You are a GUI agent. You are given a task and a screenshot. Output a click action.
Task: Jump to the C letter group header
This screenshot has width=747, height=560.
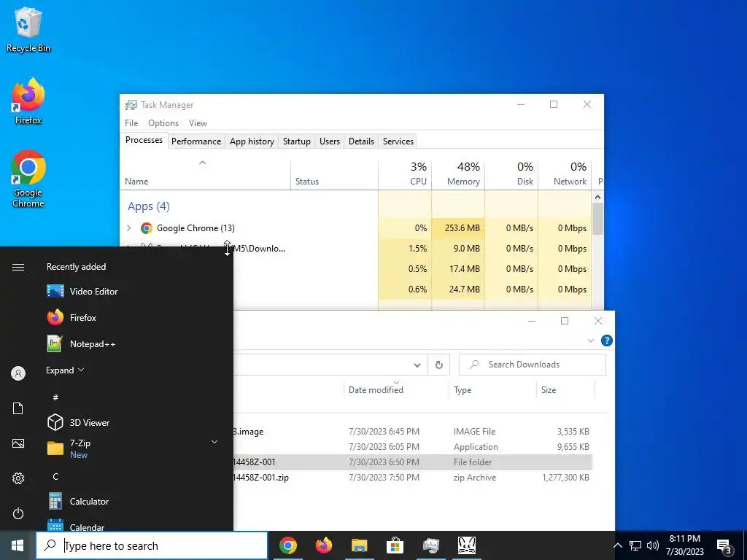pos(55,476)
